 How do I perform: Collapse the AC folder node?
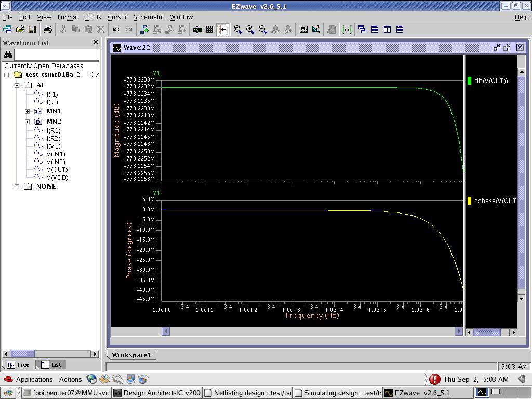17,85
